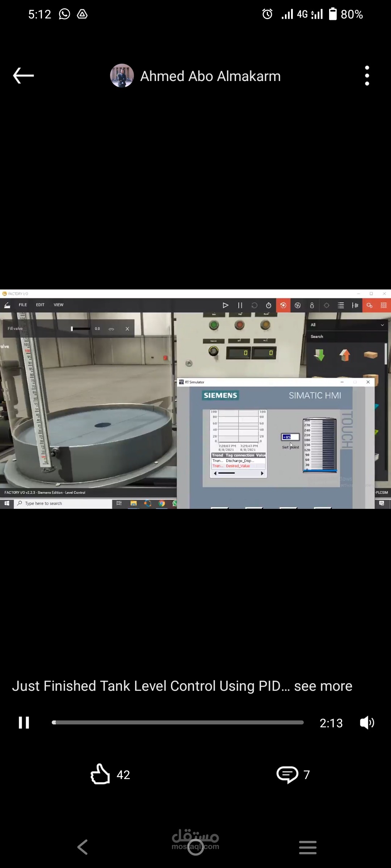Turn the control panel rotary knob
The height and width of the screenshot is (868, 391).
pyautogui.click(x=214, y=351)
